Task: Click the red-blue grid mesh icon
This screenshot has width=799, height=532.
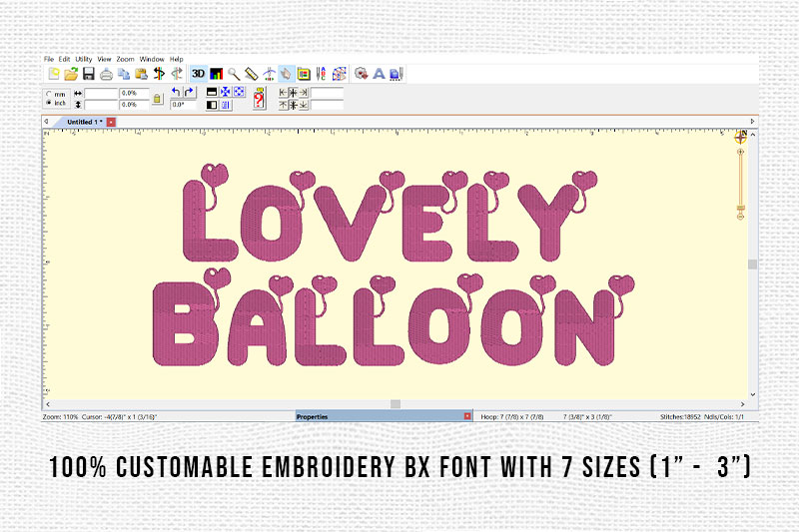Action: (339, 74)
